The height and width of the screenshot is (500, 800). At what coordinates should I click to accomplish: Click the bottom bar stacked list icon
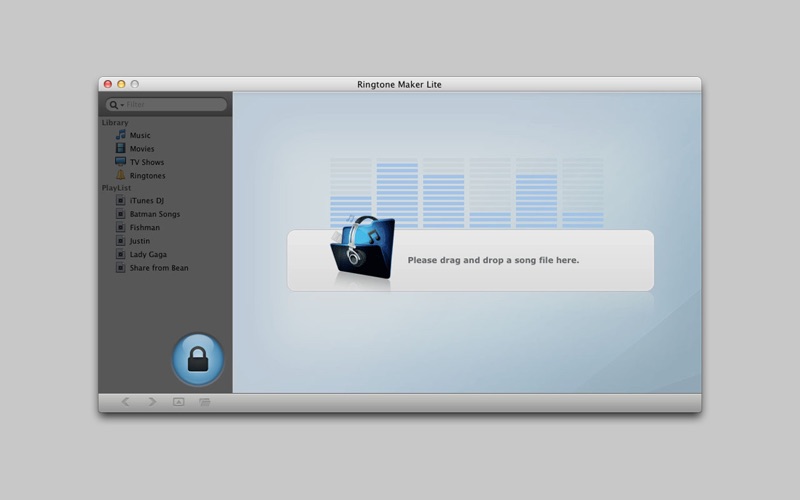205,402
